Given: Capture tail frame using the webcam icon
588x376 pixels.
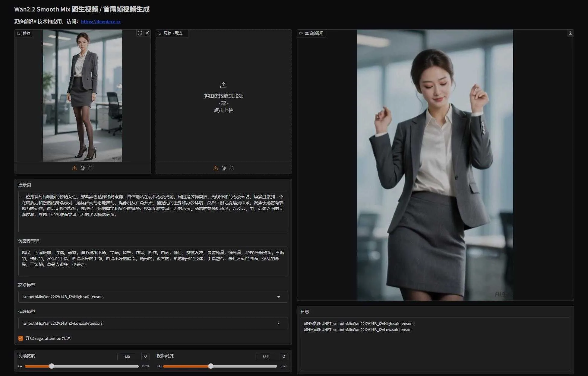Looking at the screenshot, I should pos(224,168).
